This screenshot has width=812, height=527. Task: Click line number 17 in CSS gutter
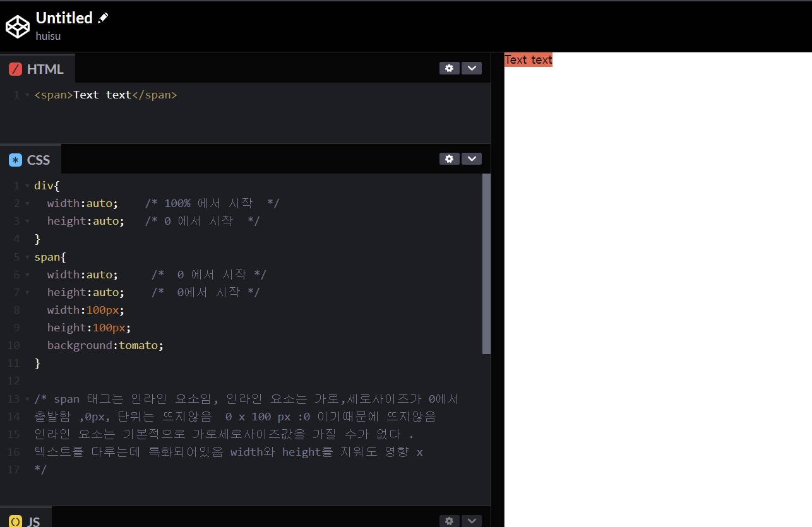click(x=13, y=470)
